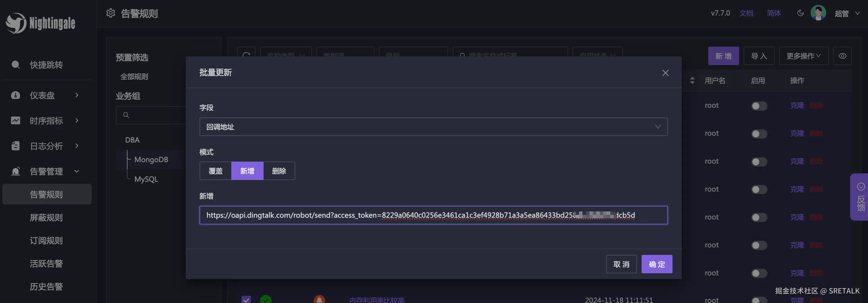Image resolution: width=868 pixels, height=303 pixels.
Task: Open the 文档 documentation link
Action: click(x=746, y=13)
